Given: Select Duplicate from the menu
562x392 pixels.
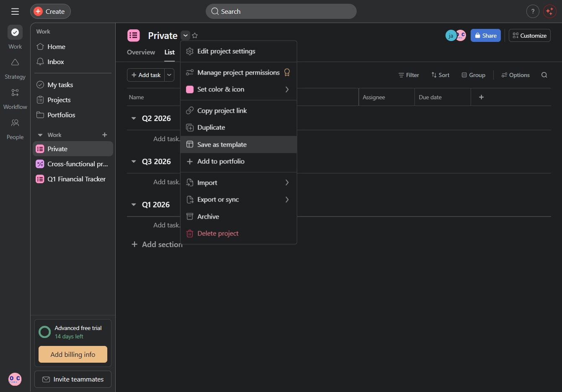Looking at the screenshot, I should pos(238,128).
